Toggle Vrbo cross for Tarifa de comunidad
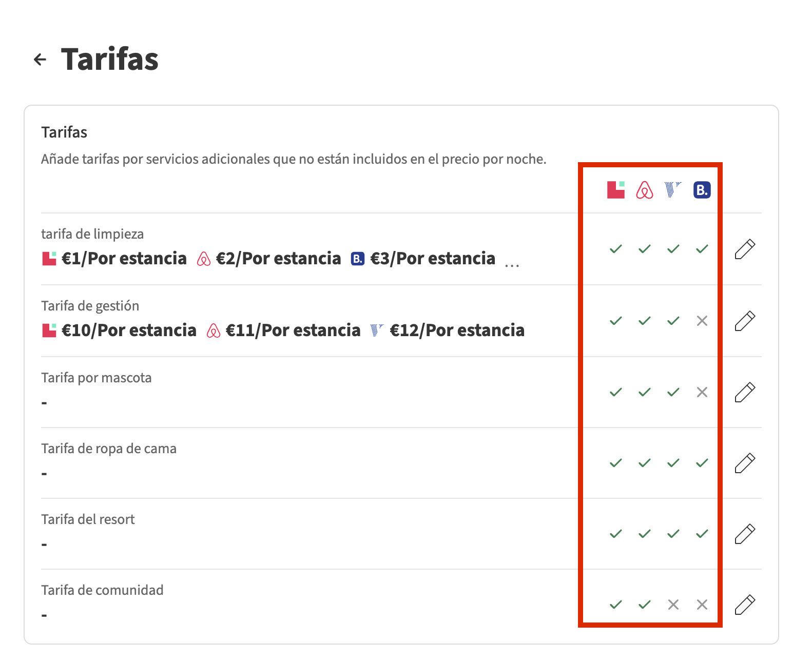This screenshot has height=661, width=812. pos(673,605)
